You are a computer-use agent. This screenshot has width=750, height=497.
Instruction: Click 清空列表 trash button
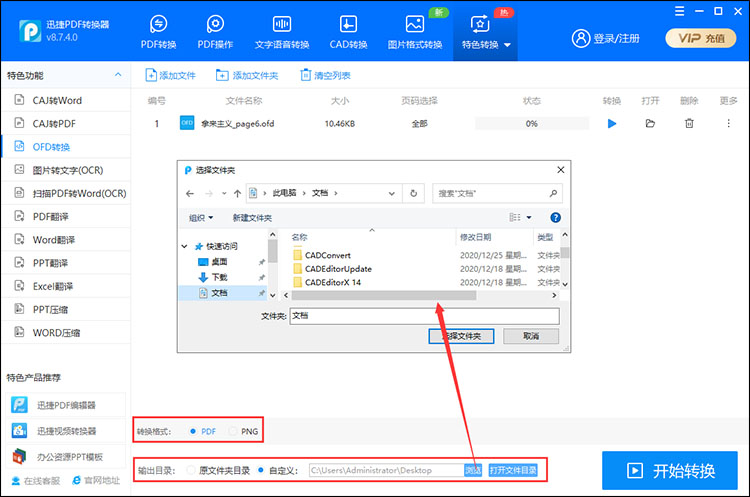[325, 75]
